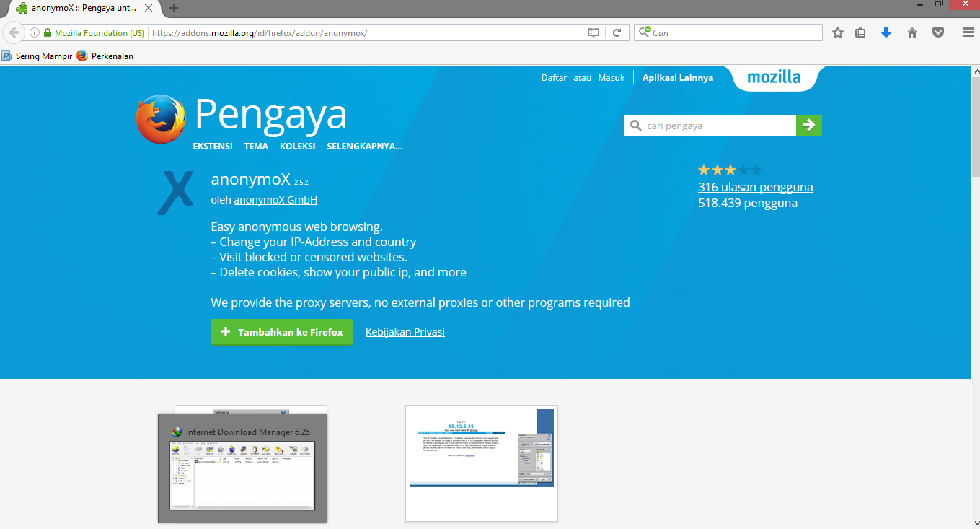
Task: Click the three-star rating display
Action: click(x=730, y=170)
